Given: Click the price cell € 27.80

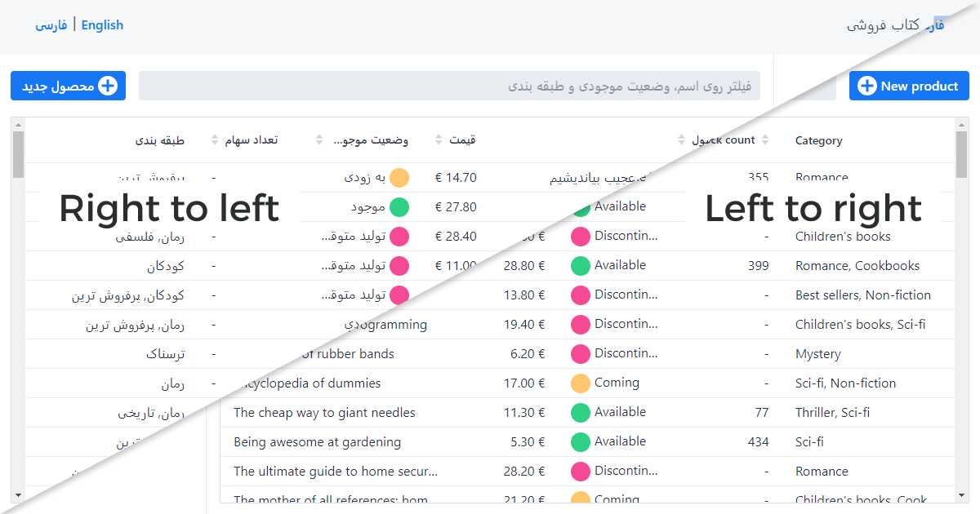Looking at the screenshot, I should coord(457,207).
